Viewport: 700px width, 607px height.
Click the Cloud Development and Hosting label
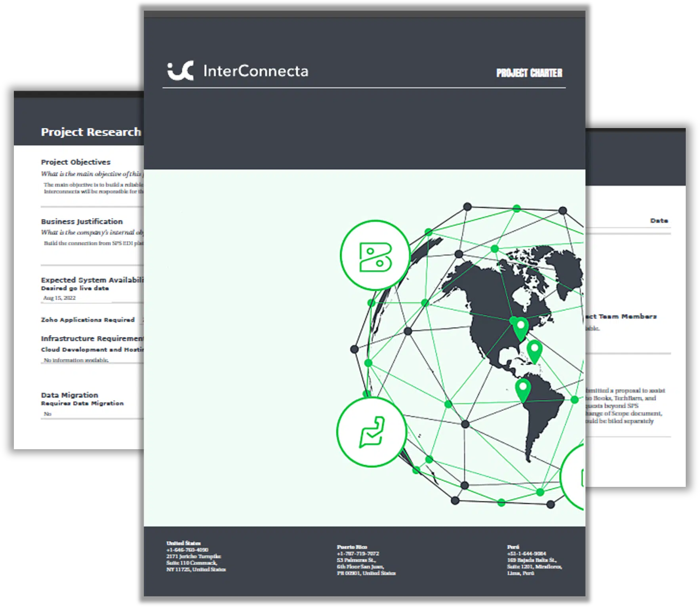pos(92,349)
